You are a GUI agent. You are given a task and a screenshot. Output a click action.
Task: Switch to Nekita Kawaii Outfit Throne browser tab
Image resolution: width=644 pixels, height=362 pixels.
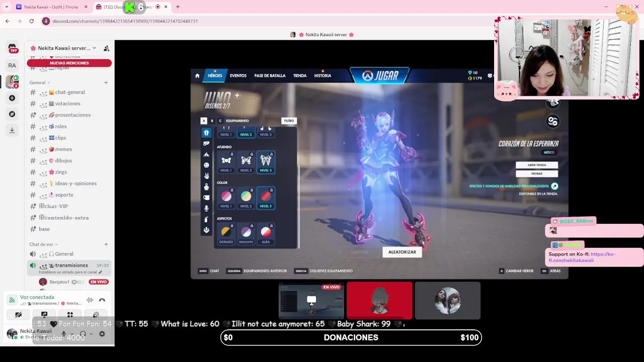[50, 7]
